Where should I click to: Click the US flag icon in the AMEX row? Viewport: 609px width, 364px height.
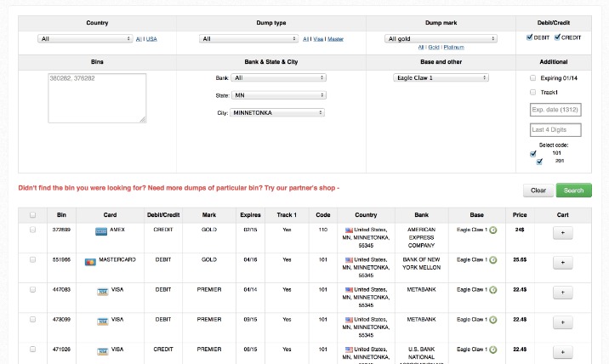click(349, 230)
